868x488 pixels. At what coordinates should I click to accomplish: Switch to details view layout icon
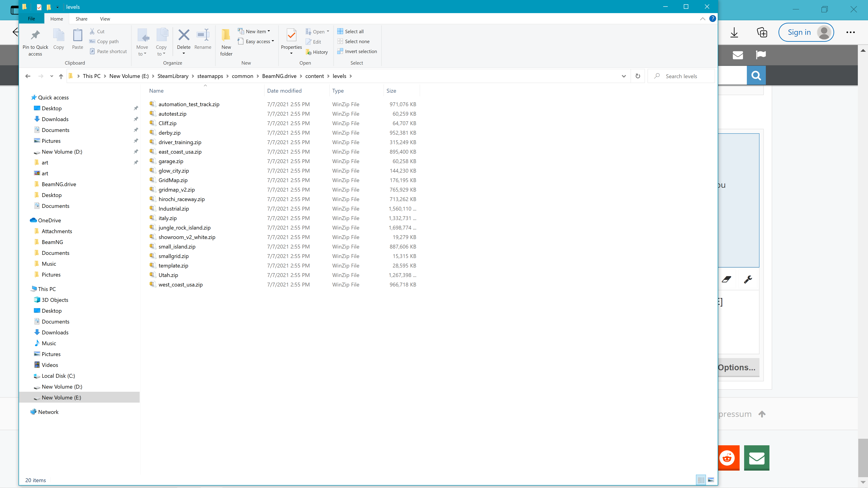[701, 480]
